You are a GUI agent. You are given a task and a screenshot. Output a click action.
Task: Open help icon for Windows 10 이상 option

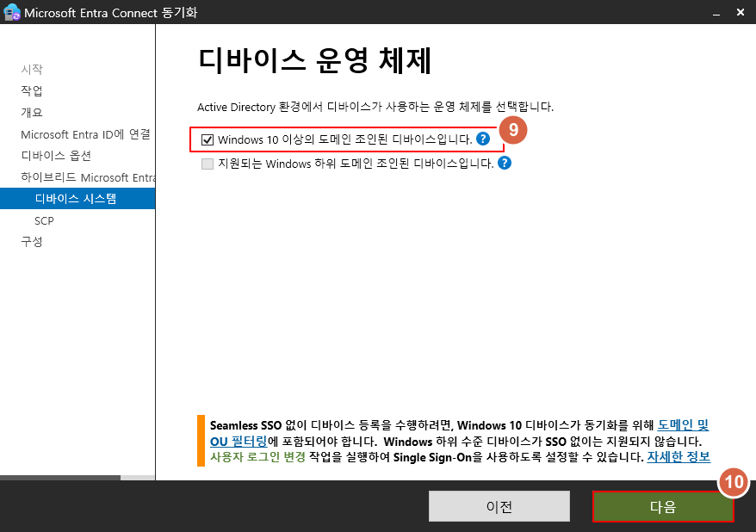pos(483,139)
